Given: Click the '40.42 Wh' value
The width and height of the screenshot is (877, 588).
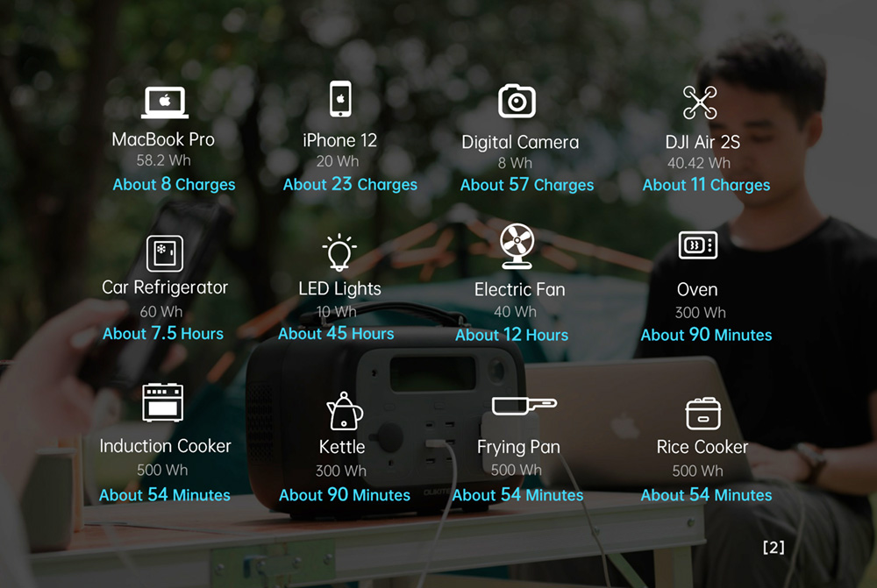Looking at the screenshot, I should coord(699,163).
